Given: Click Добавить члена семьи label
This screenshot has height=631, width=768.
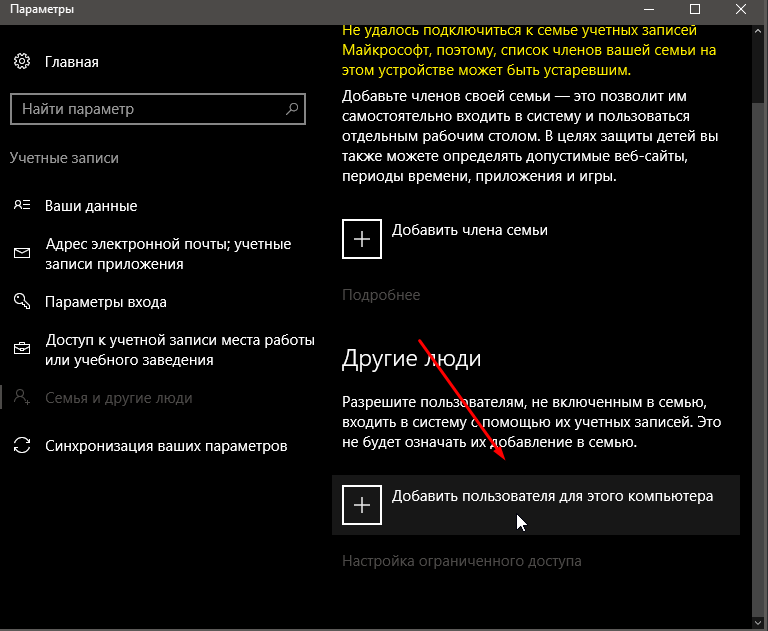Looking at the screenshot, I should pos(470,230).
